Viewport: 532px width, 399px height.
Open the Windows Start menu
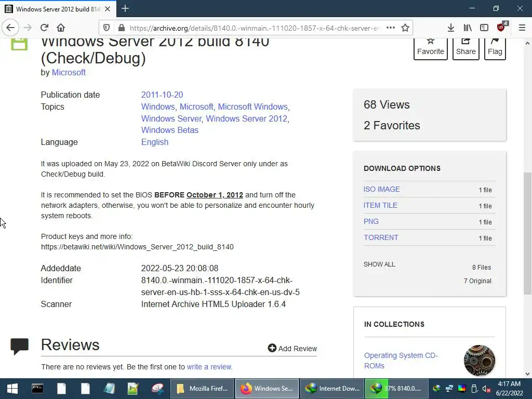point(12,389)
